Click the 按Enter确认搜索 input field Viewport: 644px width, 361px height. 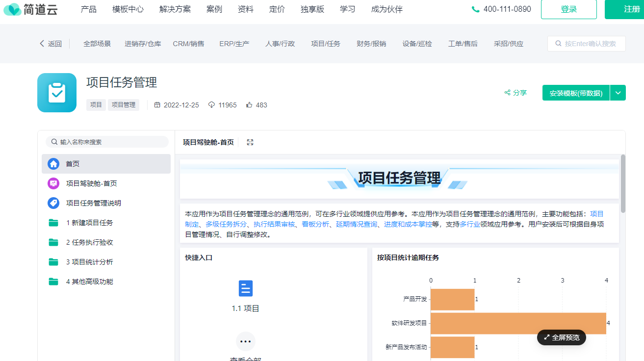coord(587,44)
